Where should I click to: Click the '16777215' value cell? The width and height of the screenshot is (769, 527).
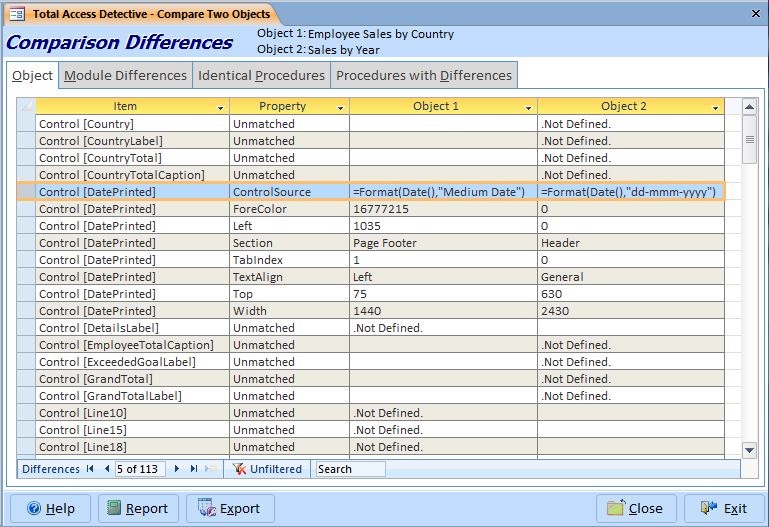443,209
